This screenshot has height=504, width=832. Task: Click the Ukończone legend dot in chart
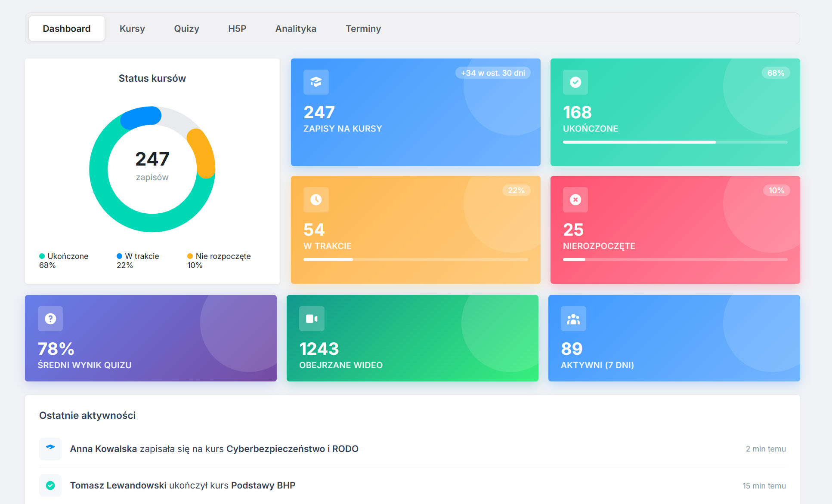pos(42,256)
